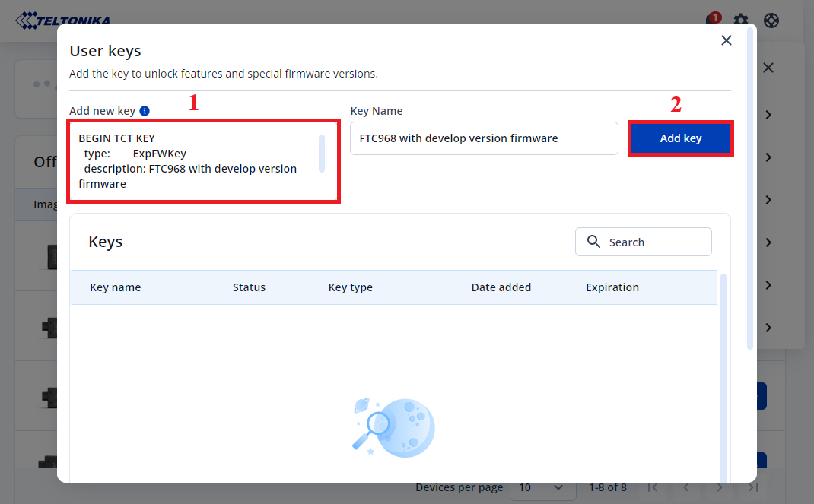Jump to first page using pagination icon
Image resolution: width=814 pixels, height=504 pixels.
pos(653,487)
